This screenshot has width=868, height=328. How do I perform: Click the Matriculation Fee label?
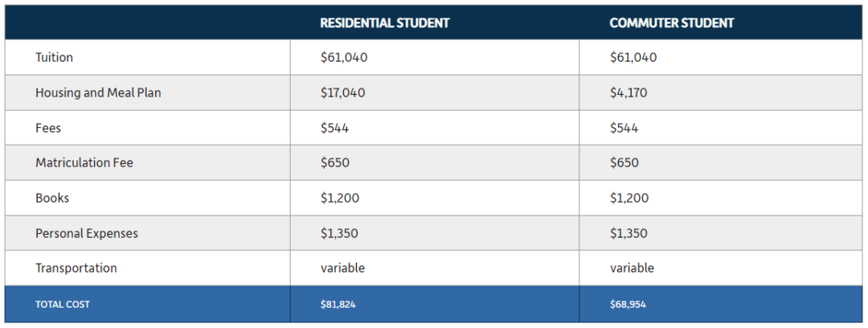84,163
